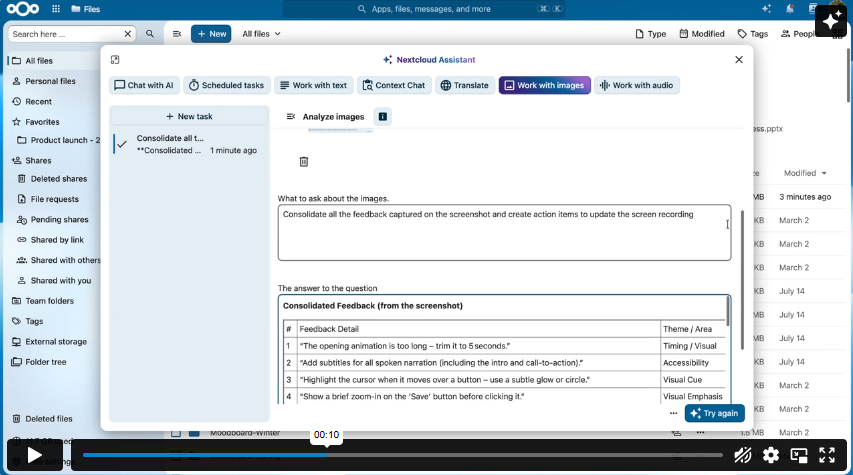Screen dimensions: 853x475
Task: Open Shared with others
Action: point(58,260)
